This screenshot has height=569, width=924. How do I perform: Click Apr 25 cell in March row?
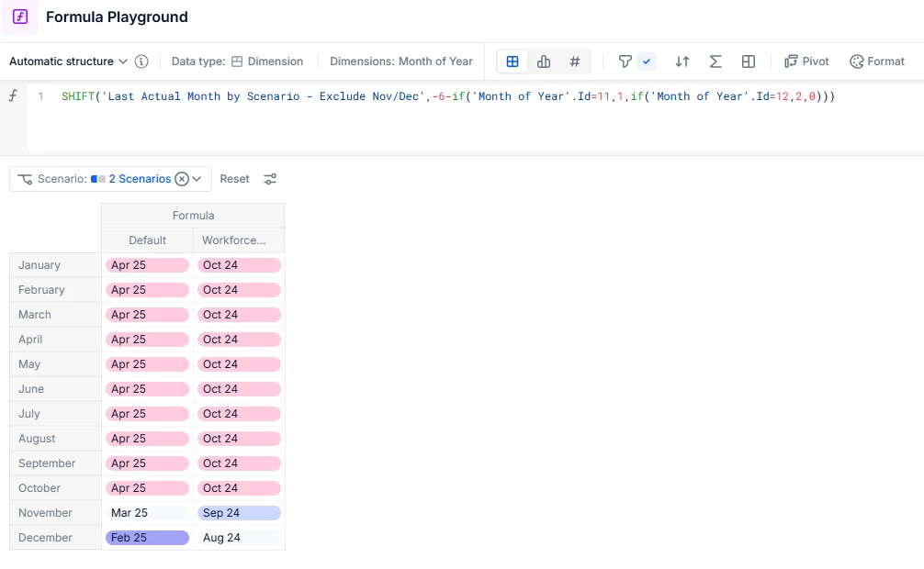coord(147,315)
